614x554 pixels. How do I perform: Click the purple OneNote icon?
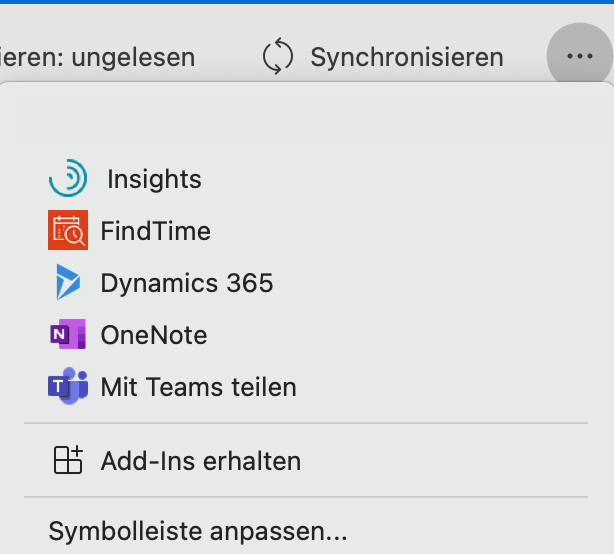coord(68,334)
